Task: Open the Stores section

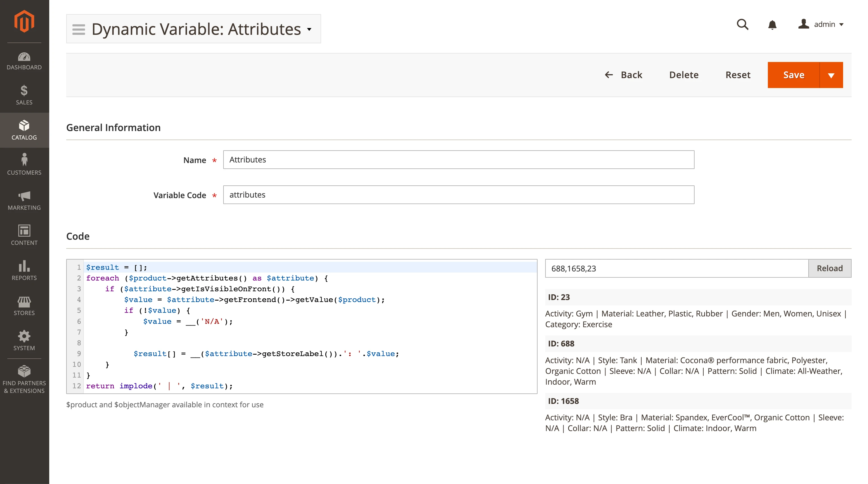Action: pos(24,305)
